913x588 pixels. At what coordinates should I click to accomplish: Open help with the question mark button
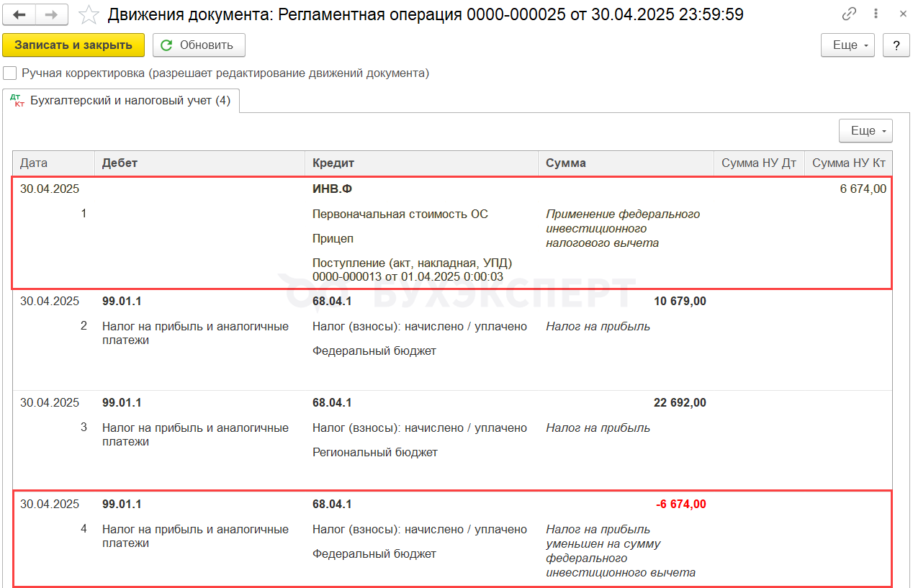tap(896, 45)
